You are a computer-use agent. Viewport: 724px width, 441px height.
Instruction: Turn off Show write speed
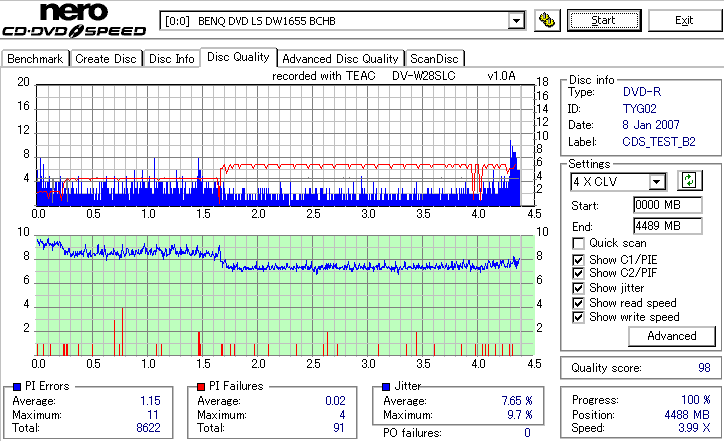tap(578, 317)
